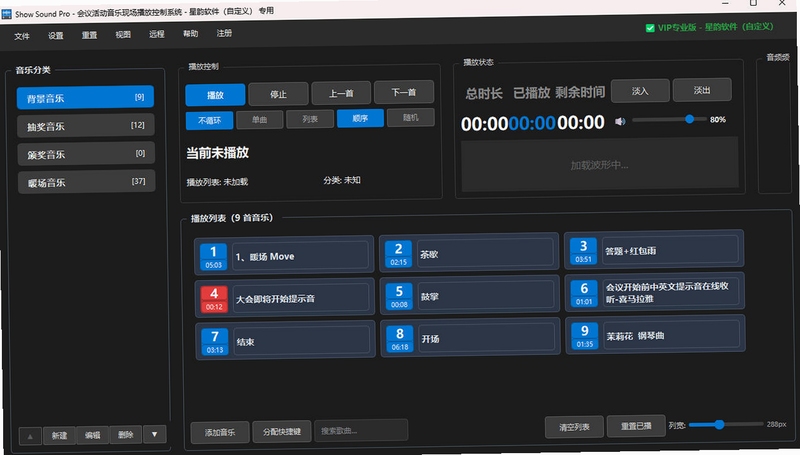This screenshot has height=455, width=800.
Task: Click 新建 to create a category
Action: (x=60, y=436)
